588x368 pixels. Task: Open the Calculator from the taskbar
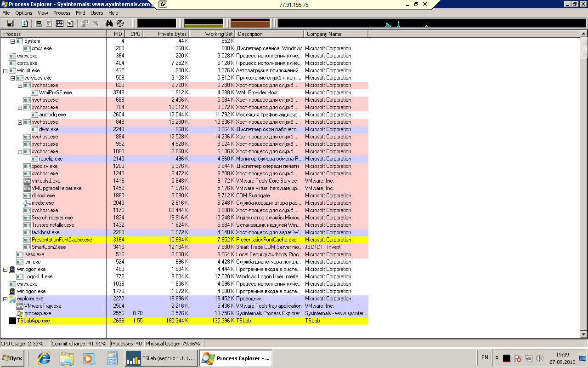coord(112,358)
